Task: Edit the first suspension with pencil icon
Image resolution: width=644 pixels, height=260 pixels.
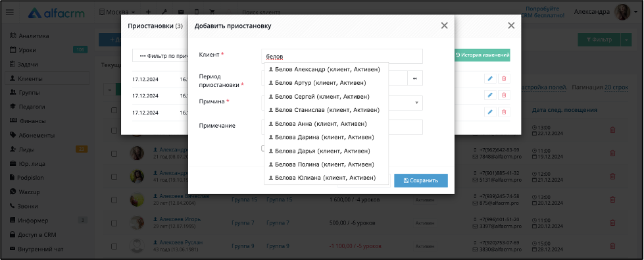Action: point(490,78)
